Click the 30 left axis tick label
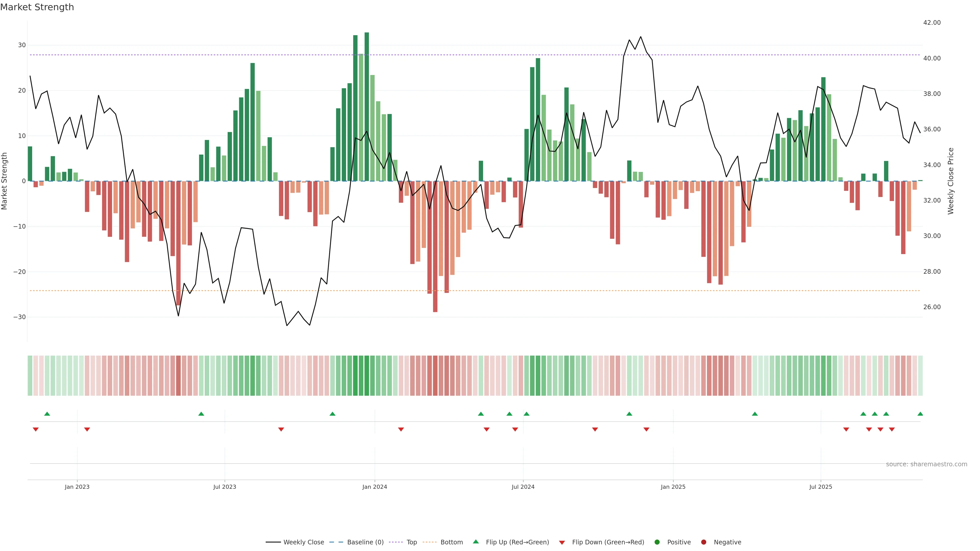 point(22,45)
